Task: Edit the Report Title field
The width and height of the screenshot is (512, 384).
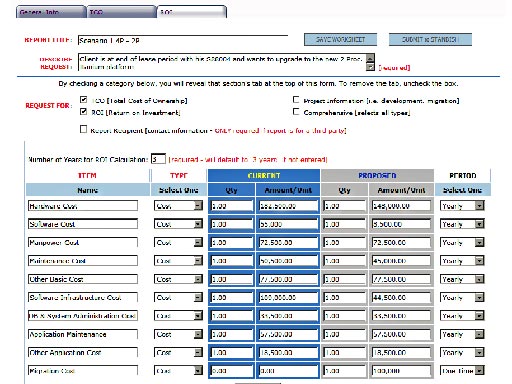Action: click(183, 40)
